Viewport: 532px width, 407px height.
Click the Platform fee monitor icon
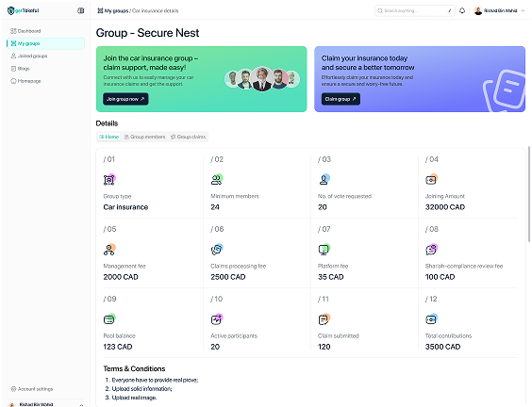coord(324,250)
